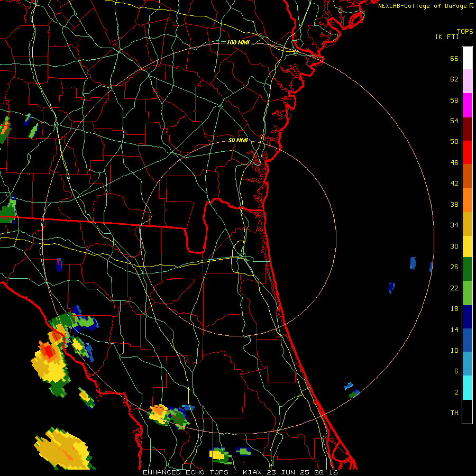Click the yellow 30 kft legend swatch
The image size is (476, 476).
point(467,246)
